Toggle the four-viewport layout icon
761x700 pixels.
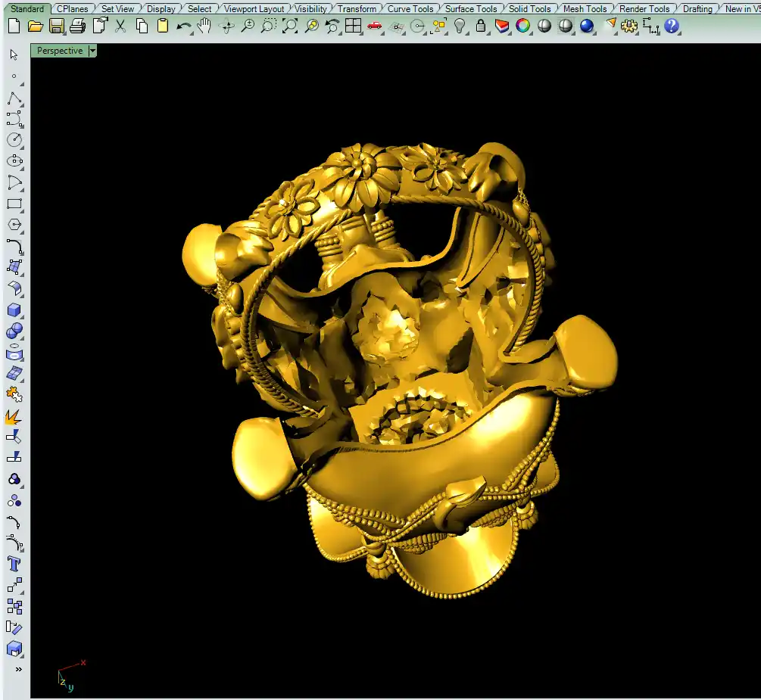coord(353,26)
